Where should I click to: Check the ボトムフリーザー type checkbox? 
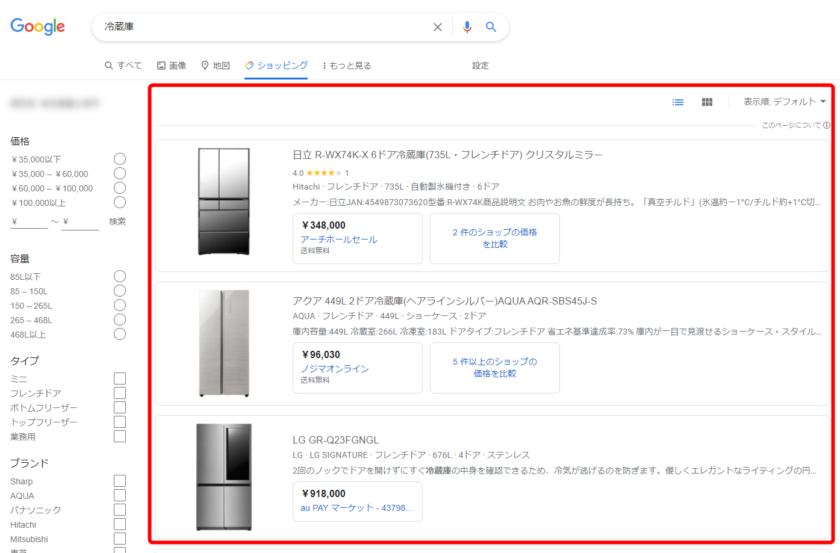tap(120, 408)
